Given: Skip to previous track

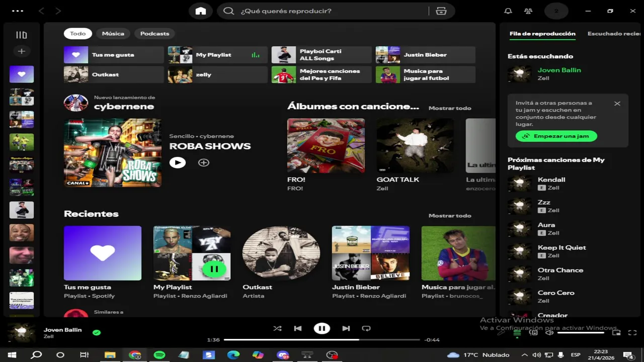Looking at the screenshot, I should click(298, 328).
